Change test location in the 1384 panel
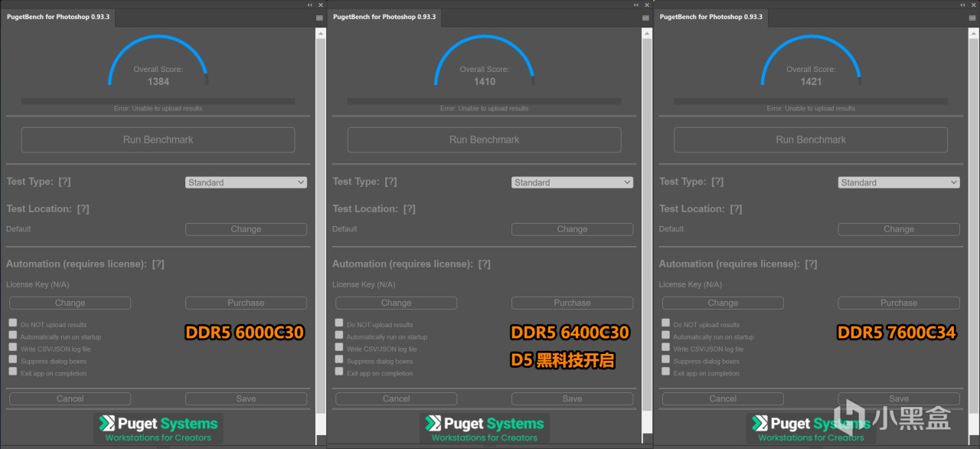This screenshot has height=449, width=980. coord(246,229)
